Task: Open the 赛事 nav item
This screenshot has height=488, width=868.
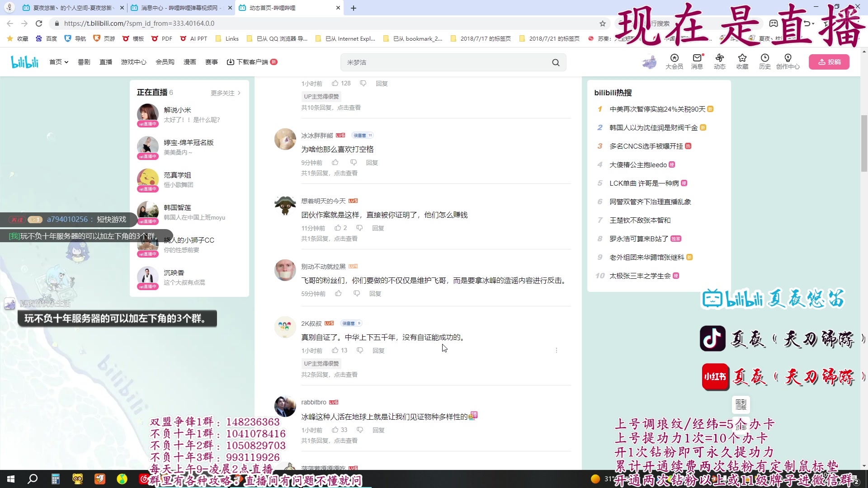Action: click(212, 62)
